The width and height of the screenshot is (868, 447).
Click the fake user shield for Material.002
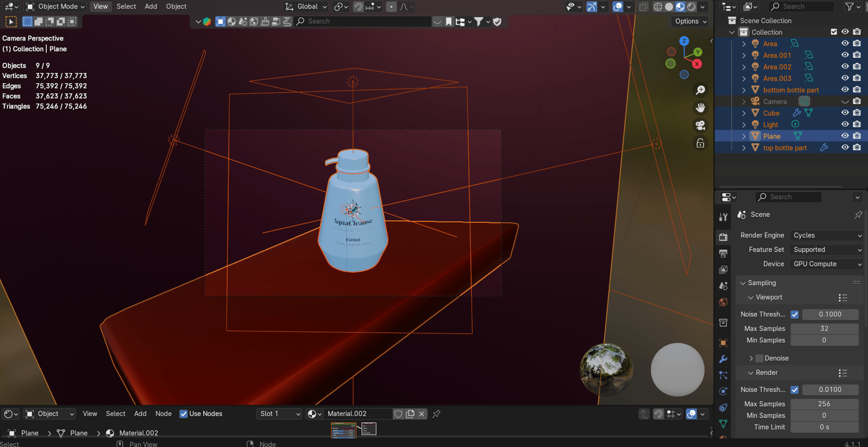[x=398, y=414]
